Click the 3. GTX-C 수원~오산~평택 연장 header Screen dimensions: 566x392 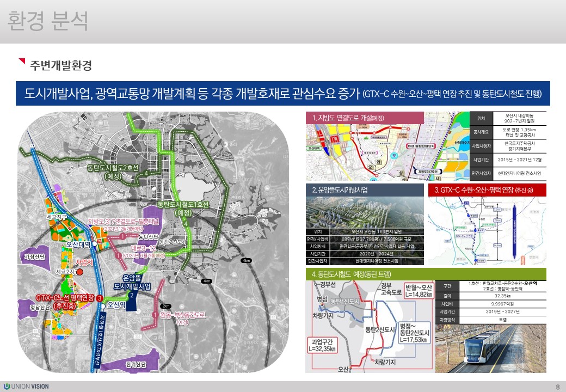pyautogui.click(x=487, y=190)
